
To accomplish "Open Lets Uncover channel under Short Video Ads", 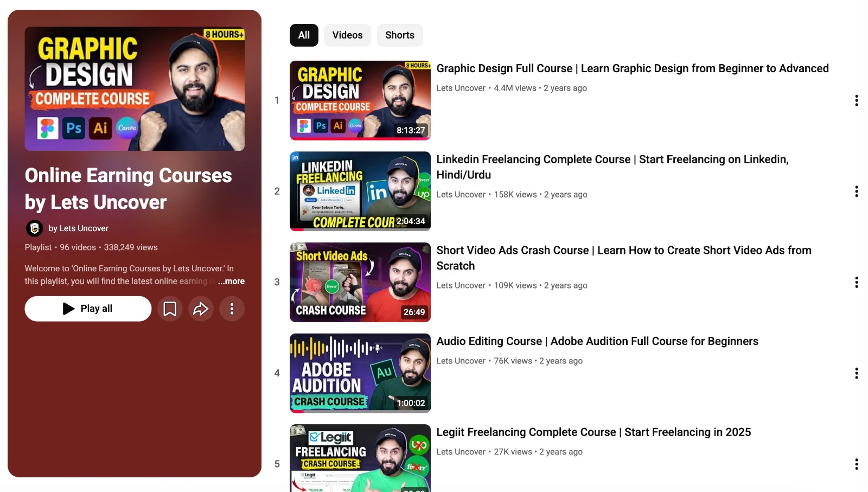I will [x=461, y=285].
